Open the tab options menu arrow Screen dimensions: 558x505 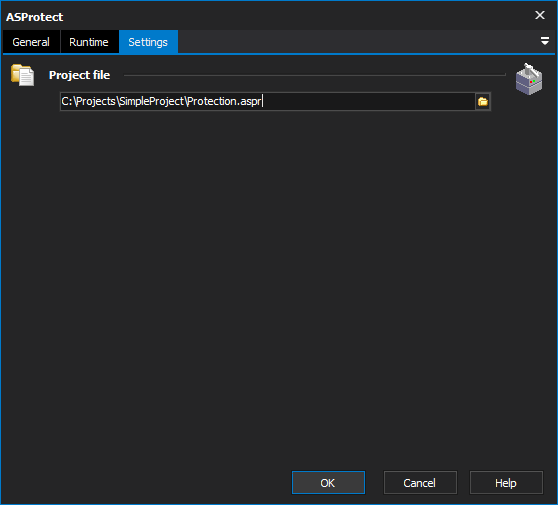click(x=544, y=41)
